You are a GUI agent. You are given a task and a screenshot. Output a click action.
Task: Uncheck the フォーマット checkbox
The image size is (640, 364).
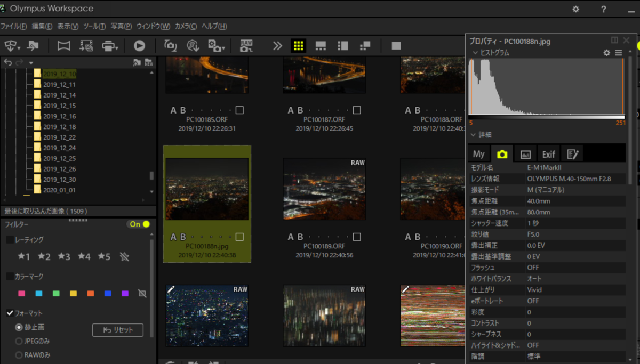click(10, 313)
